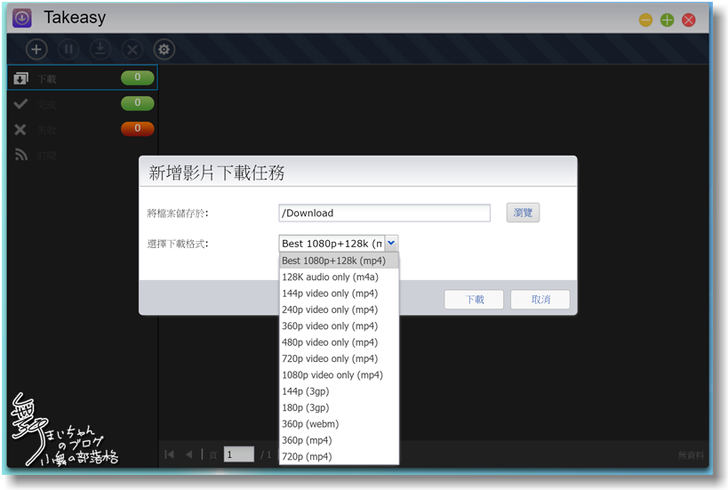The height and width of the screenshot is (490, 728).
Task: Minimize the Takeasy window
Action: [646, 20]
